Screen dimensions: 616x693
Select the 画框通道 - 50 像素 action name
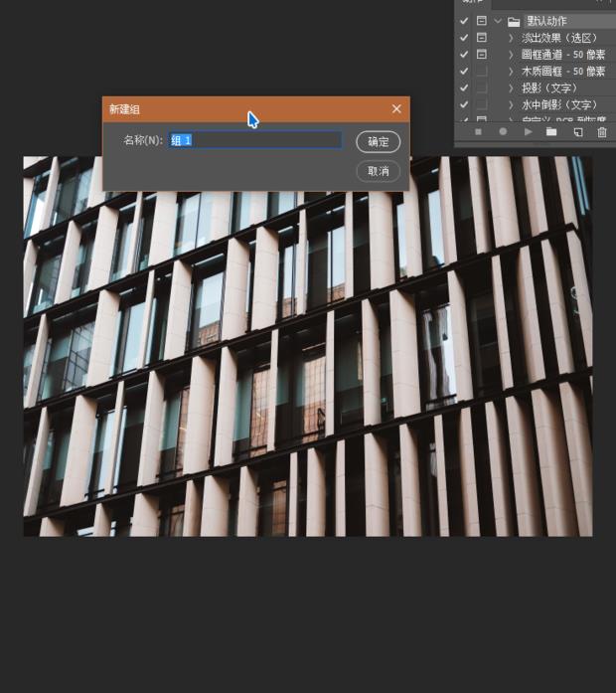click(563, 55)
